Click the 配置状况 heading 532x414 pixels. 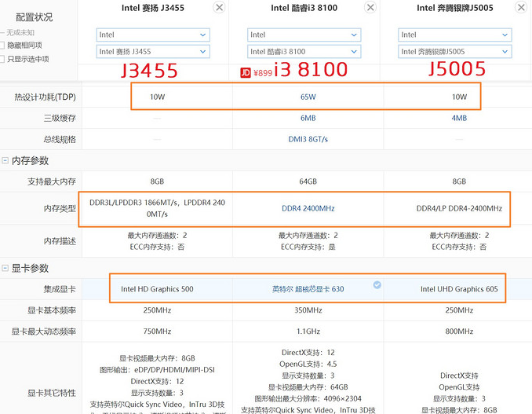(x=35, y=17)
